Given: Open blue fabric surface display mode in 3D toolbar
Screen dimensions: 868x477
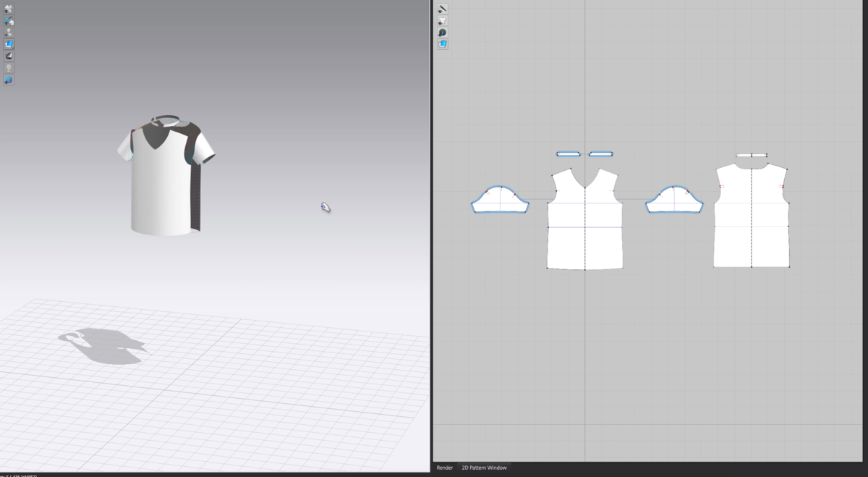Looking at the screenshot, I should 9,44.
